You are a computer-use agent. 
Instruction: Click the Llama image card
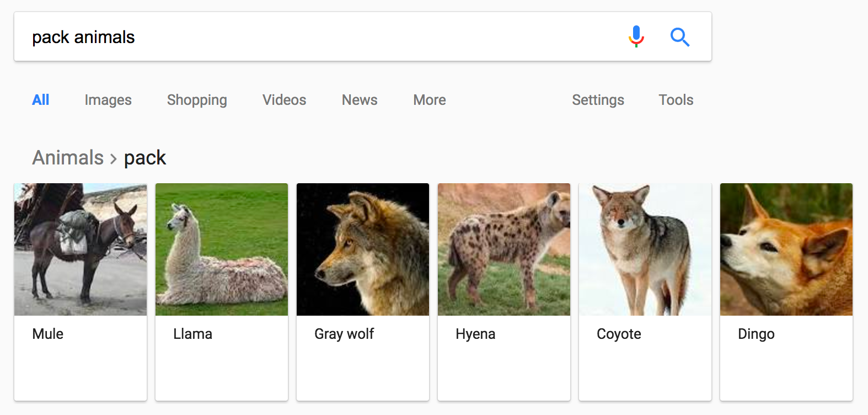[222, 249]
